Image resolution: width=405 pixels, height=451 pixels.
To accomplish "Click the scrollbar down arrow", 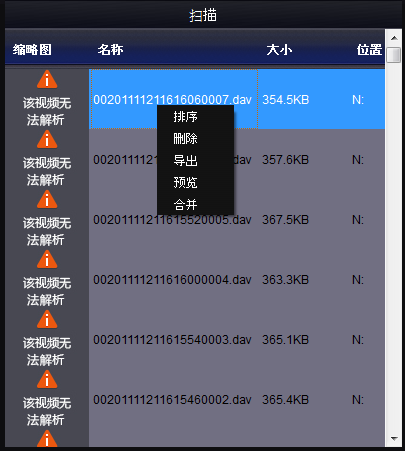I will 394,439.
